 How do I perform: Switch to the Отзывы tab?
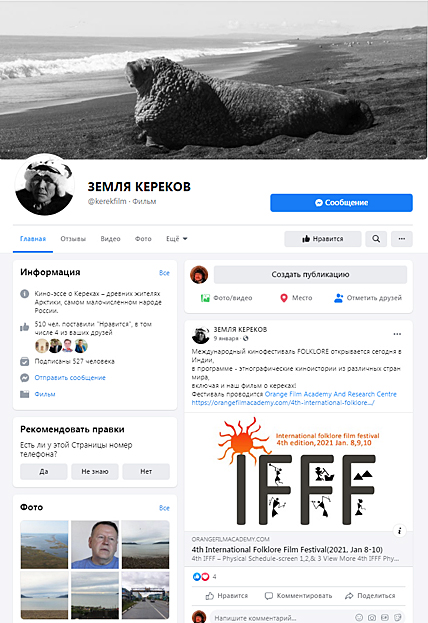tap(73, 239)
